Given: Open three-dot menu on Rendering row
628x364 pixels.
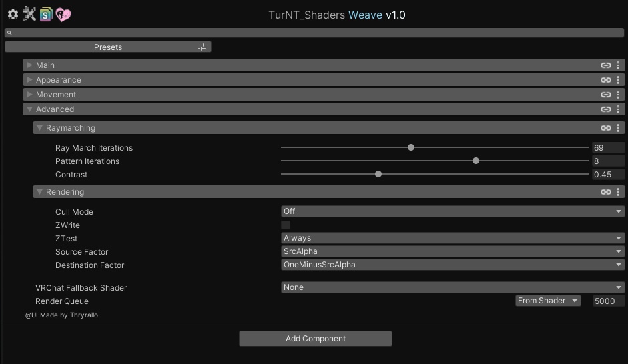Looking at the screenshot, I should pos(618,192).
